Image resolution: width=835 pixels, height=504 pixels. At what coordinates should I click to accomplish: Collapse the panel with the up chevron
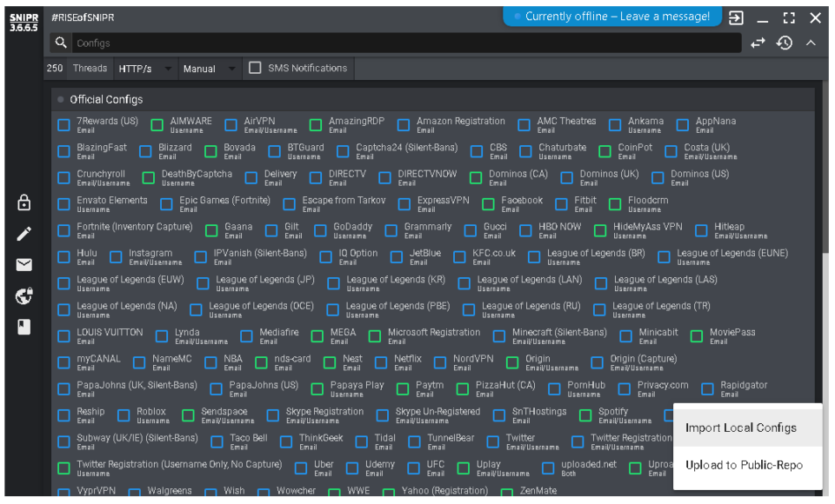point(811,43)
